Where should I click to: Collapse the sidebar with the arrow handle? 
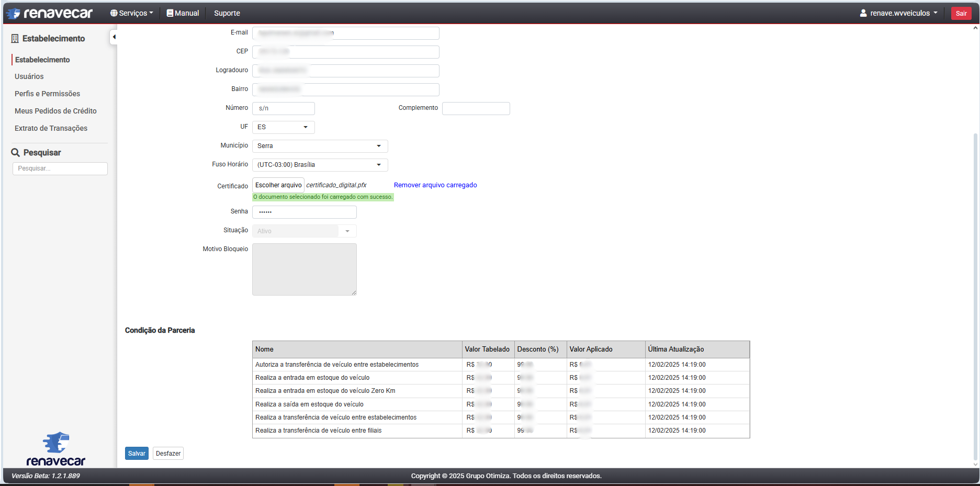[x=114, y=37]
